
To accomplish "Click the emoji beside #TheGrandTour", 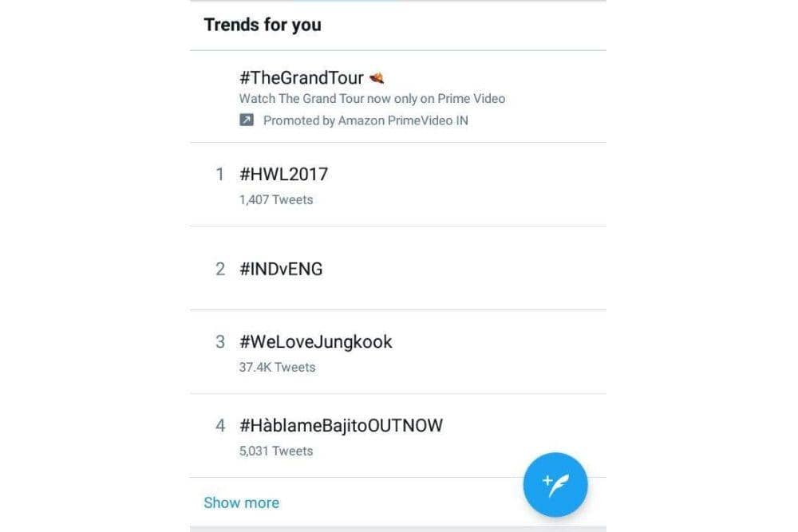I will point(377,78).
